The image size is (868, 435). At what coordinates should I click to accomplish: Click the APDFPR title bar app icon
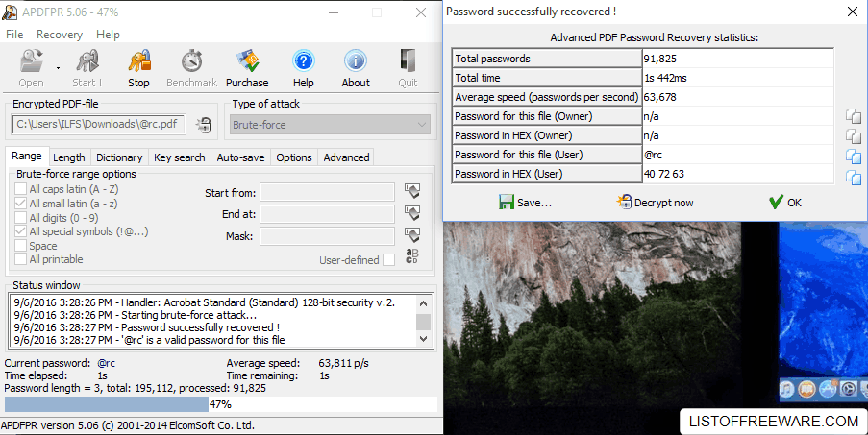click(10, 12)
